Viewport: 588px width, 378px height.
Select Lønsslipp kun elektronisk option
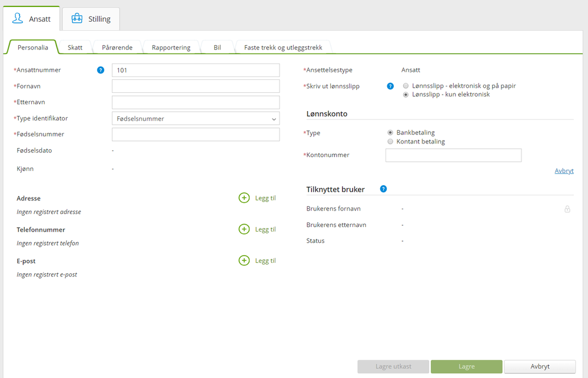(406, 95)
